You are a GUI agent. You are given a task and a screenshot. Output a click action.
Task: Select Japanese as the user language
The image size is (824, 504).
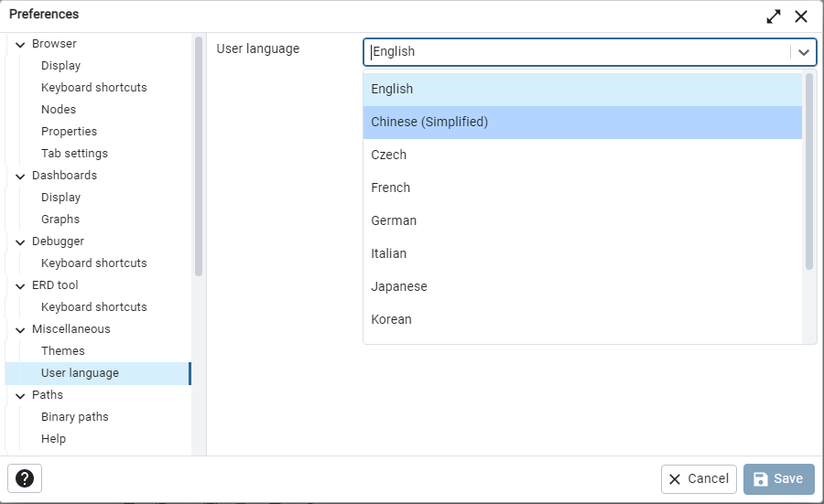pyautogui.click(x=399, y=286)
